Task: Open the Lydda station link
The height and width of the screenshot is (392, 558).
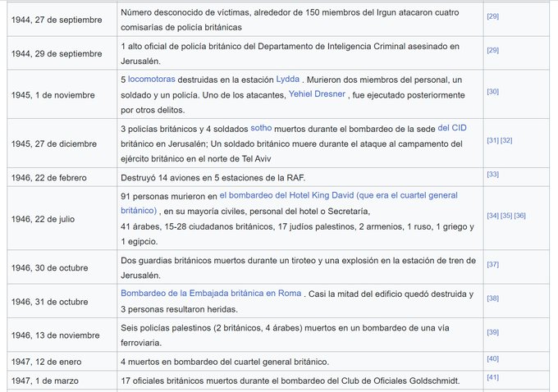Action: click(x=287, y=79)
